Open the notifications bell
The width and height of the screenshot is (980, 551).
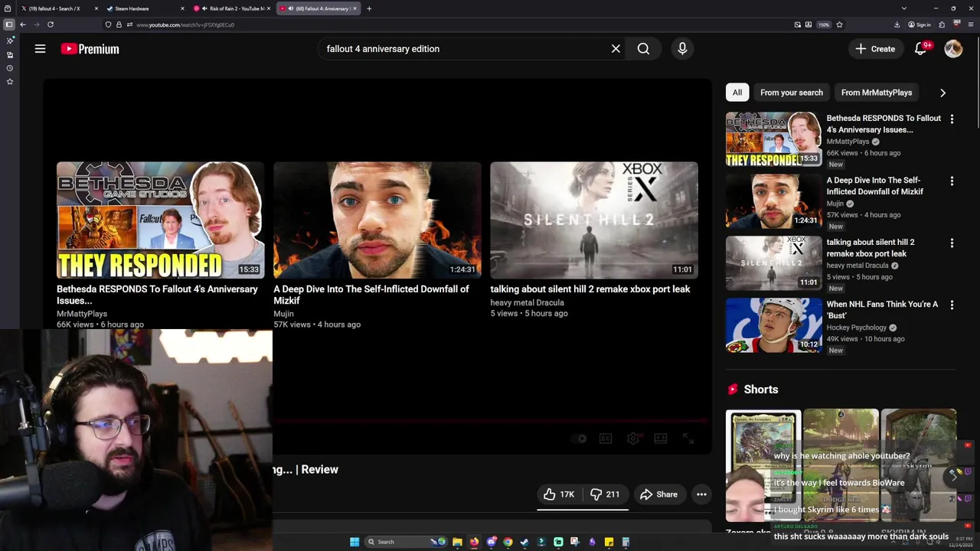(920, 49)
